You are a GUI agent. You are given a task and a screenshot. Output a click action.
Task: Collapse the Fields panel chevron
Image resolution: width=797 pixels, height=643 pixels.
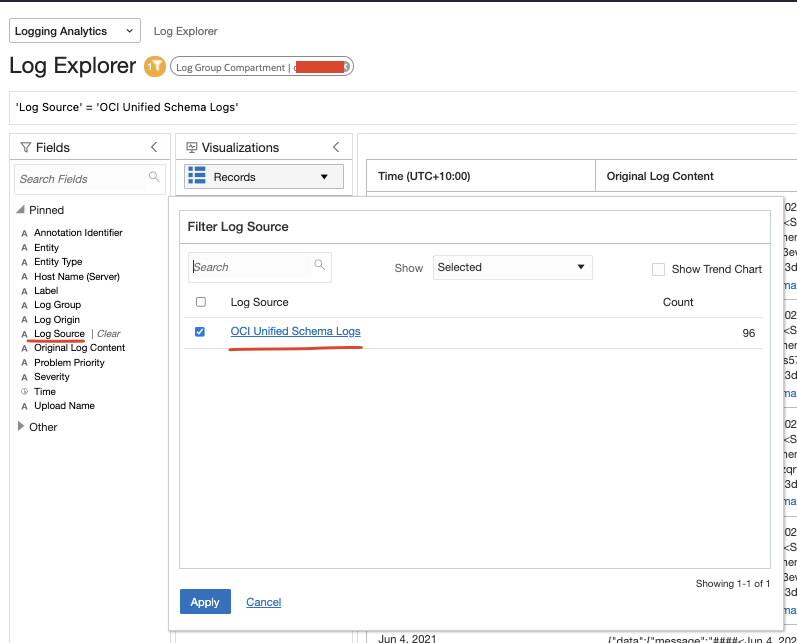[x=154, y=147]
